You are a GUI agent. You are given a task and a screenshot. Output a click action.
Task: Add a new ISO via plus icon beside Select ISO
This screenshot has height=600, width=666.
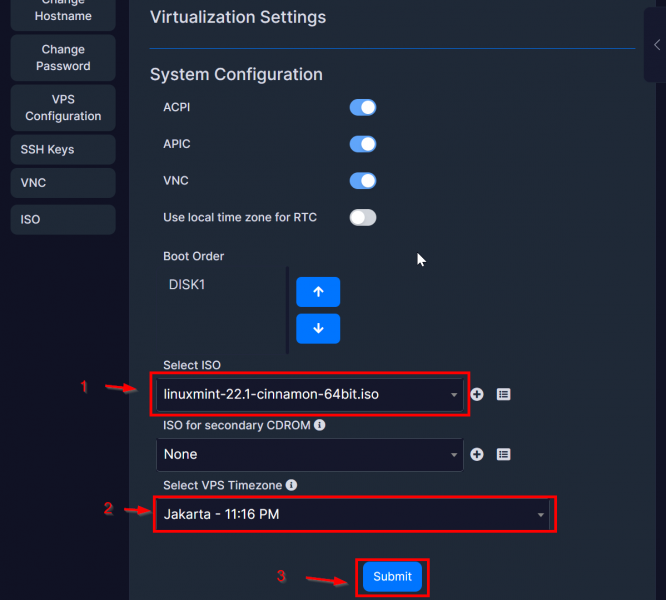coord(477,394)
